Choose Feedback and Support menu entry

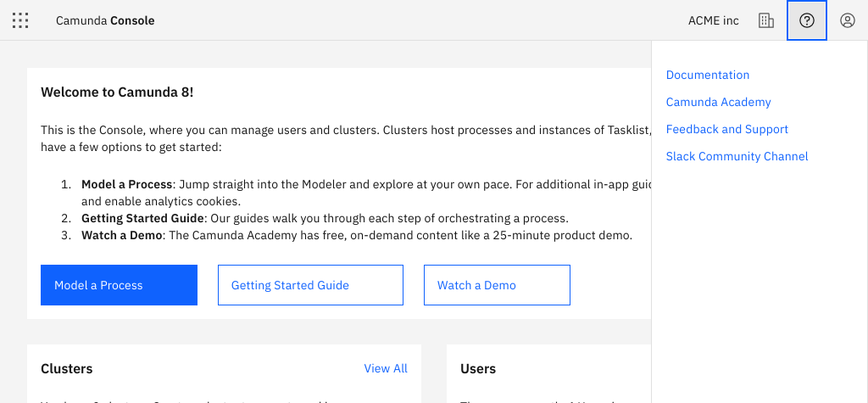click(727, 129)
